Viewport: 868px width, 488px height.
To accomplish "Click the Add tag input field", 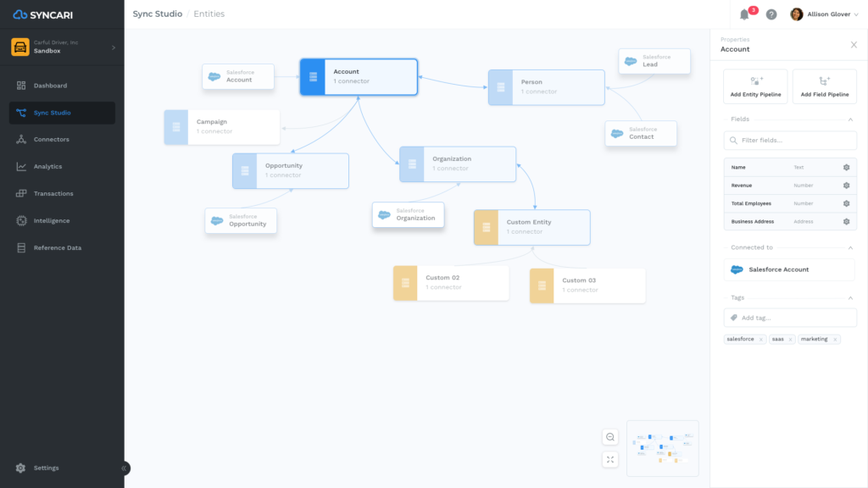I will click(790, 319).
